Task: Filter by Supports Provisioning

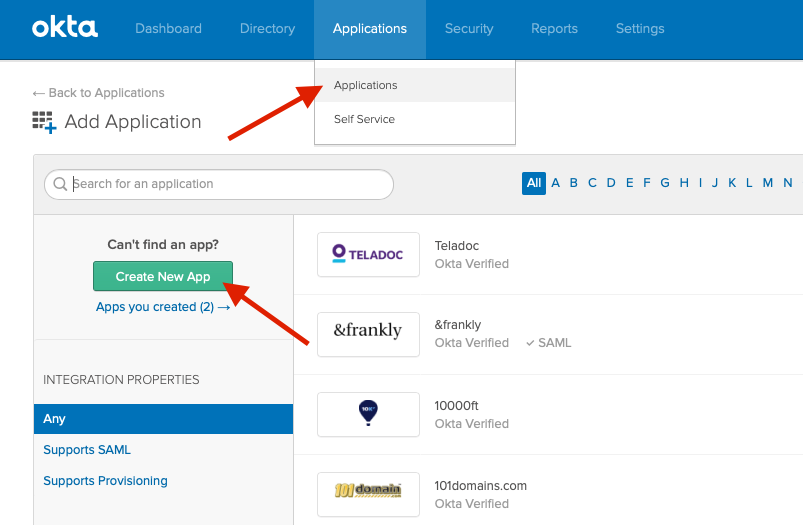Action: coord(105,481)
